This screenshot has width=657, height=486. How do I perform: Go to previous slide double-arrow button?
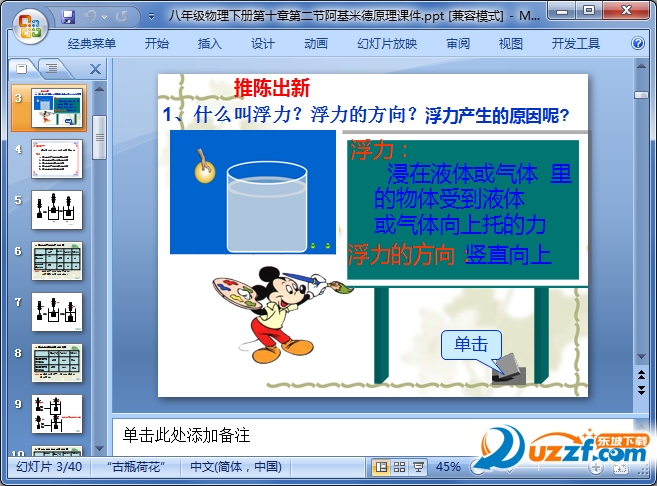(x=641, y=374)
